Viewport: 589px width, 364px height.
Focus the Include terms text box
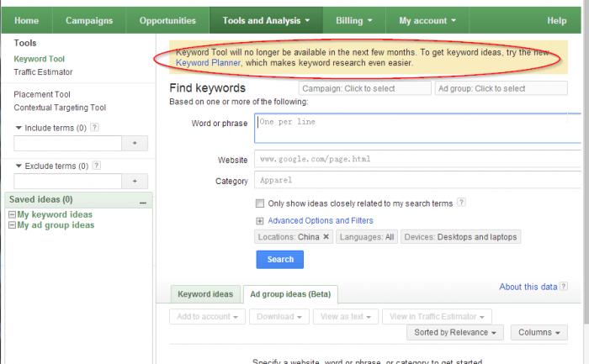tap(67, 144)
